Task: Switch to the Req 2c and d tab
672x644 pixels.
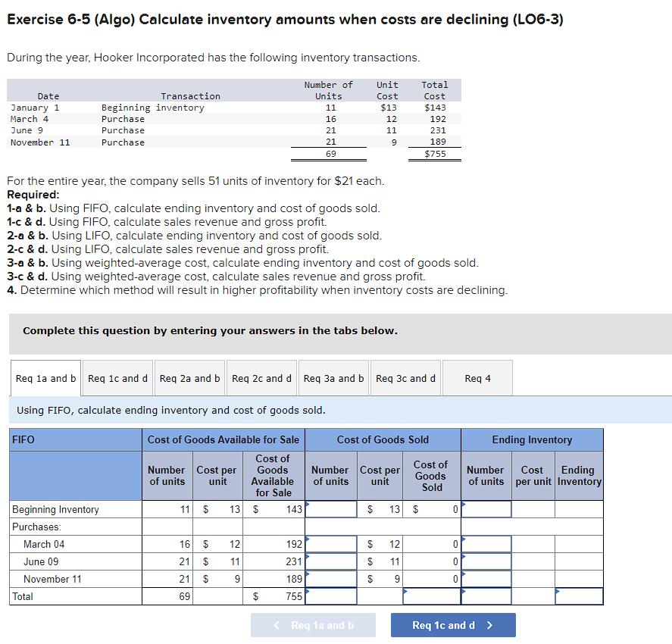Action: (x=261, y=378)
